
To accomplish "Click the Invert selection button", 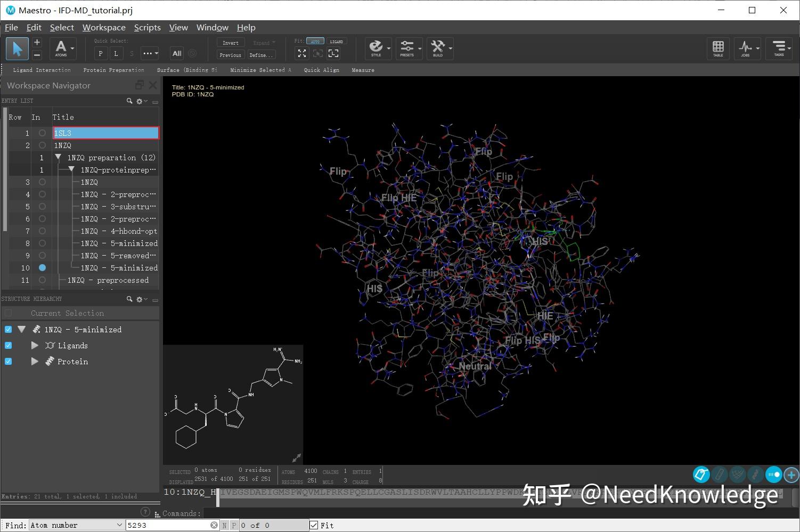I will [x=230, y=43].
